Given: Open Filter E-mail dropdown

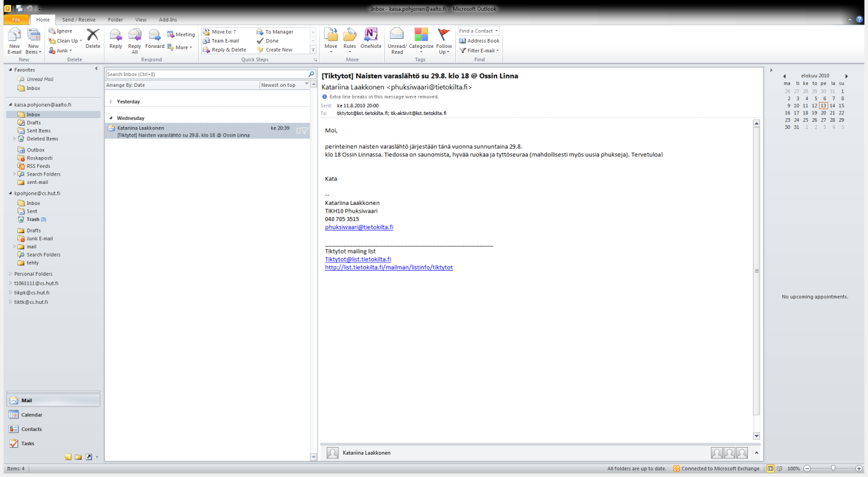Looking at the screenshot, I should (x=479, y=50).
